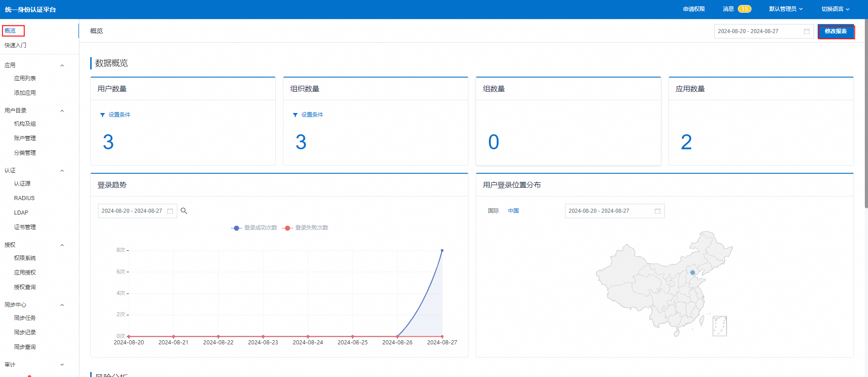Viewport: 868px width, 377px height.
Task: Open 账户管理 in the sidebar
Action: [25, 138]
